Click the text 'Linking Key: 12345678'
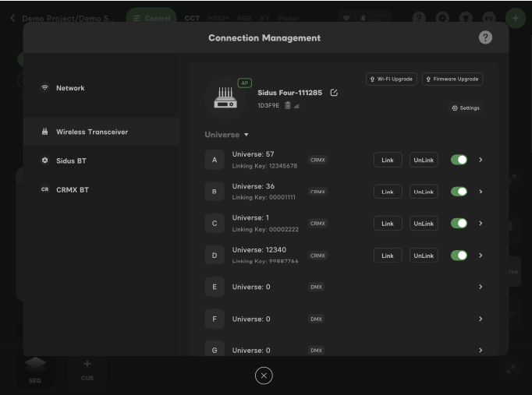This screenshot has width=532, height=395. tap(264, 166)
